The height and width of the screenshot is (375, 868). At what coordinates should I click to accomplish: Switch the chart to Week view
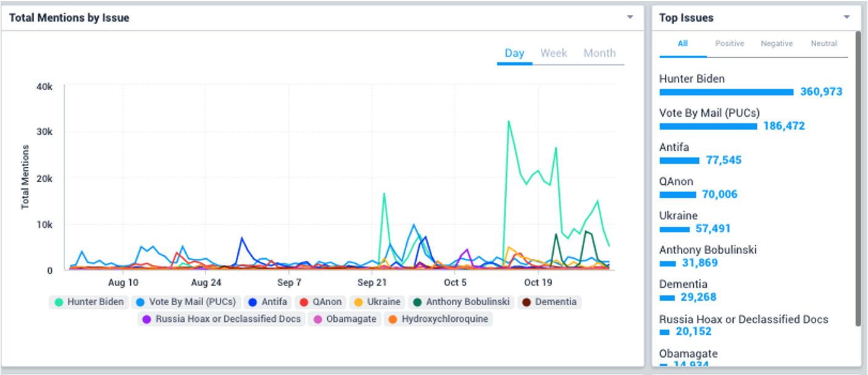coord(553,53)
